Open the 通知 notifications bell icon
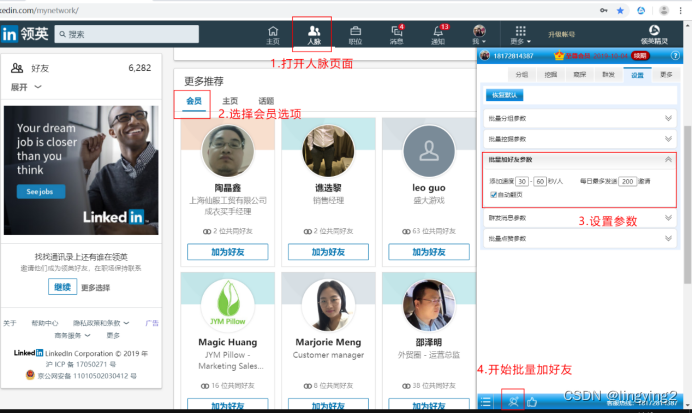Image resolution: width=693 pixels, height=413 pixels. click(438, 31)
